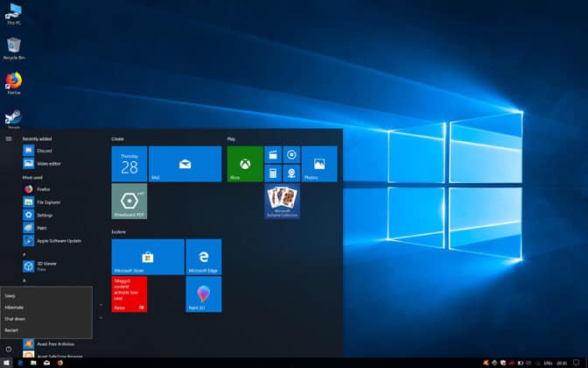Launch Microsoft Solitaire Collection tile
The width and height of the screenshot is (588, 368).
click(x=282, y=202)
